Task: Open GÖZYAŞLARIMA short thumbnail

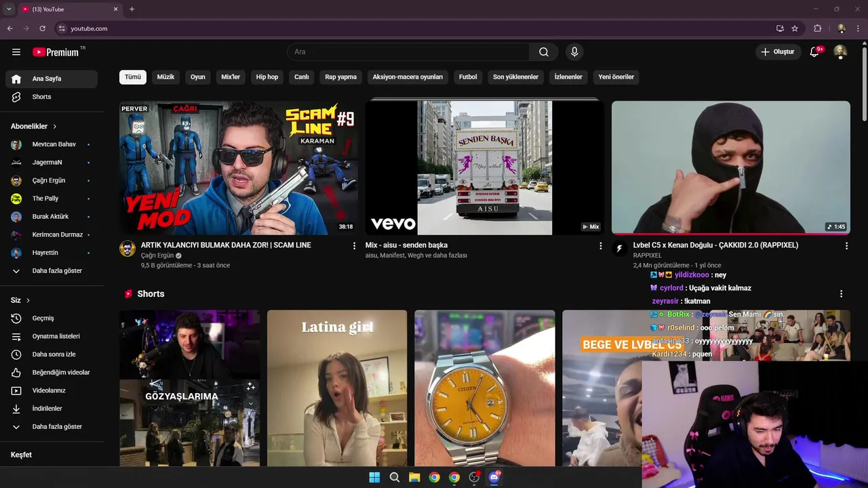Action: tap(189, 388)
